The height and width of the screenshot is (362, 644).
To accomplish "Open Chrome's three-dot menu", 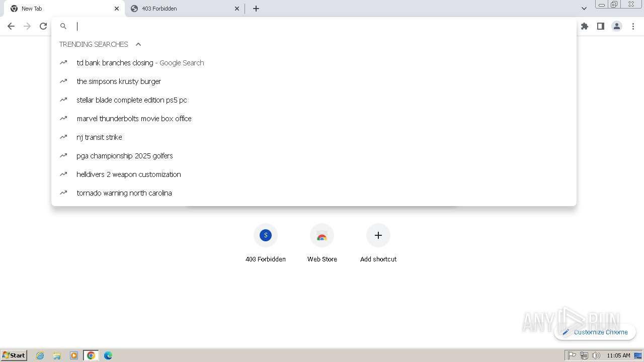I will (633, 26).
